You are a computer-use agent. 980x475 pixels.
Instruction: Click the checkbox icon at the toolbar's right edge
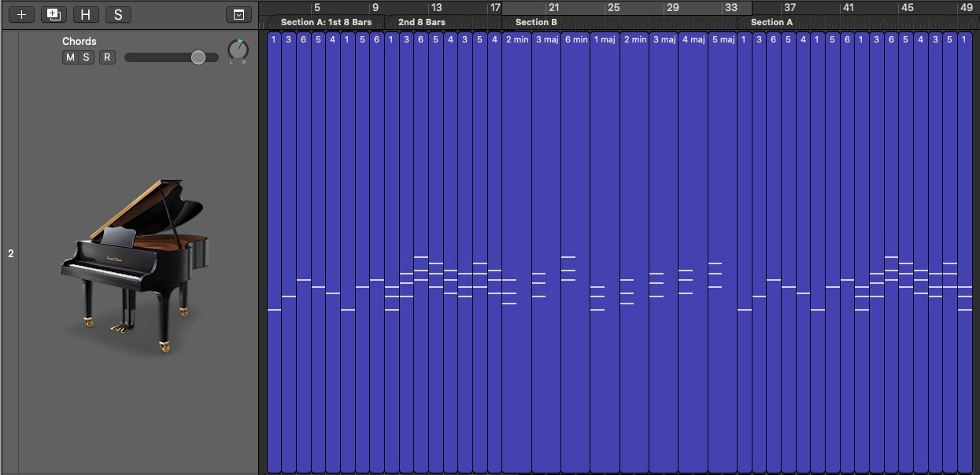[x=240, y=13]
